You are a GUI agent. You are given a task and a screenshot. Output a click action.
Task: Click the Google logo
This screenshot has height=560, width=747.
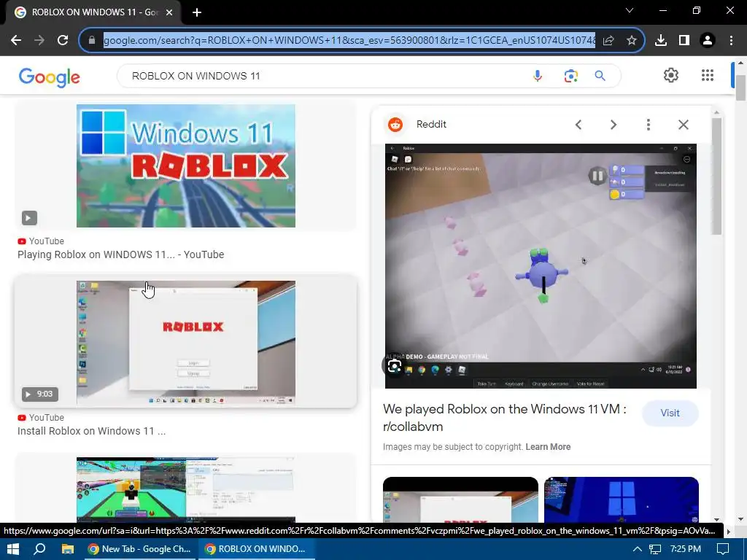click(x=50, y=77)
